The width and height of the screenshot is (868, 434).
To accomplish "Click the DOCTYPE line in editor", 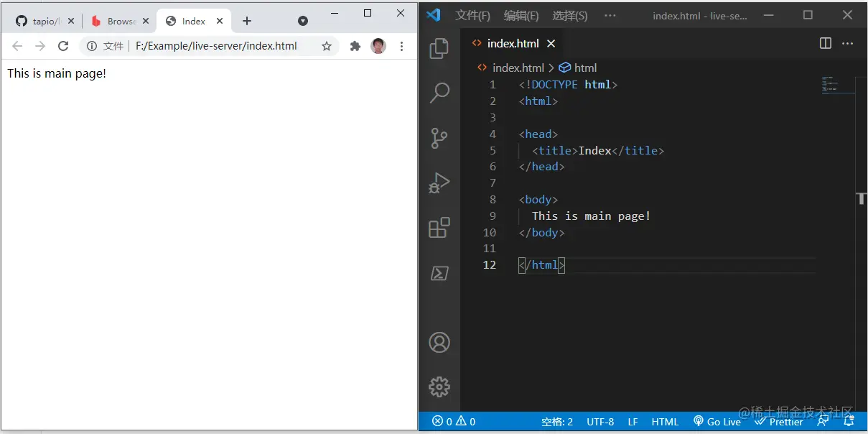I will pyautogui.click(x=568, y=84).
